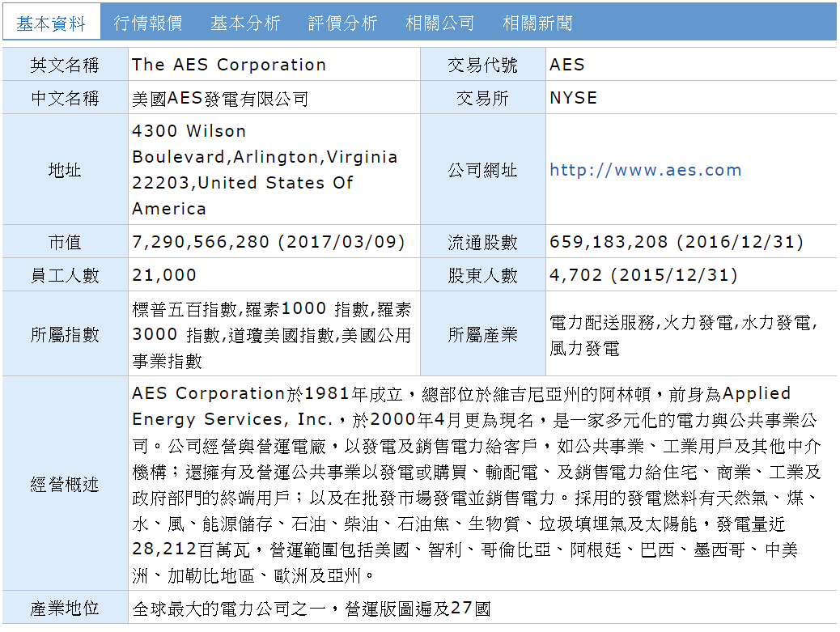Click the 股東人數 label cell
Viewport: 840px width, 632px height.
click(482, 275)
